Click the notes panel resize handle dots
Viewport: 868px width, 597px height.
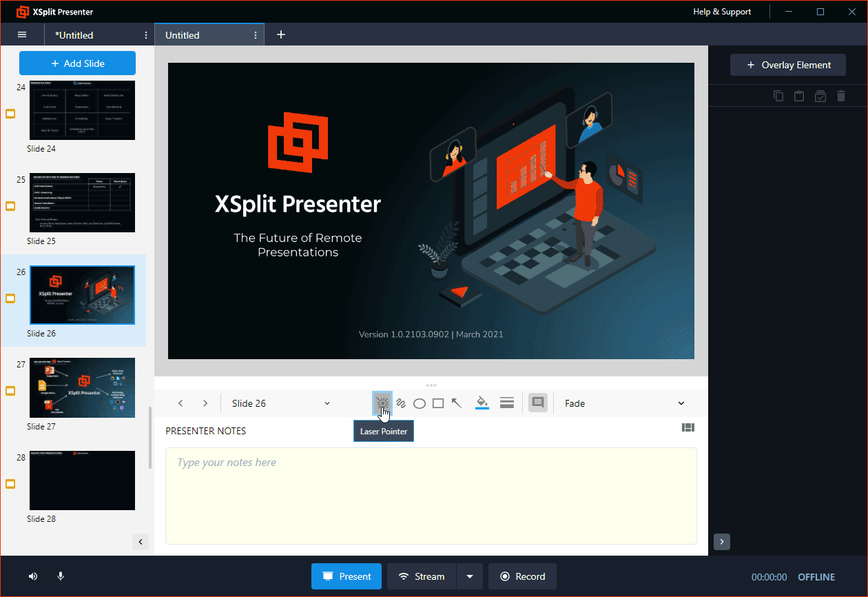click(431, 385)
